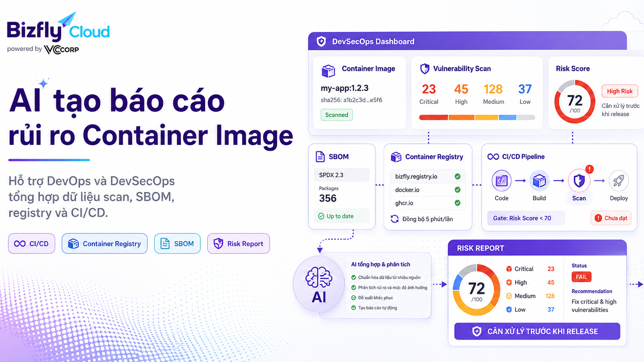Select the Scan stage shield icon
The height and width of the screenshot is (362, 644).
pyautogui.click(x=579, y=180)
